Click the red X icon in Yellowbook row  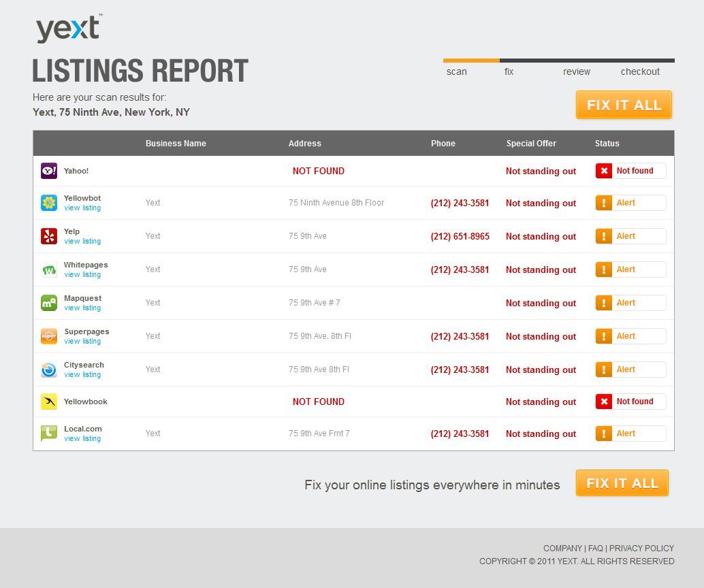tap(604, 402)
